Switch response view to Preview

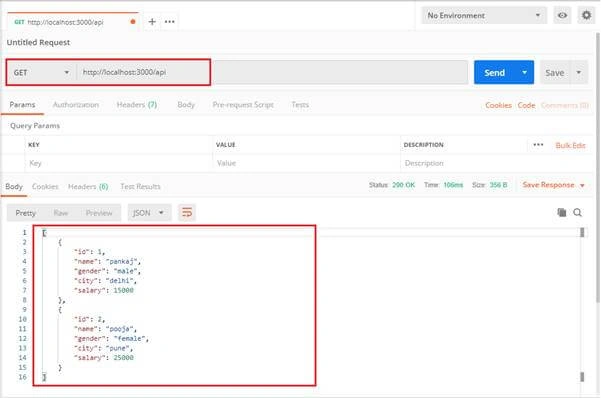click(99, 213)
